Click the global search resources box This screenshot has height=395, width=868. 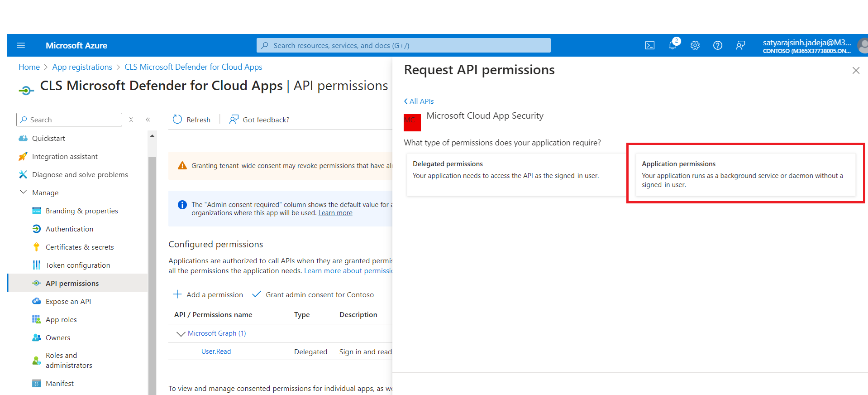(404, 45)
